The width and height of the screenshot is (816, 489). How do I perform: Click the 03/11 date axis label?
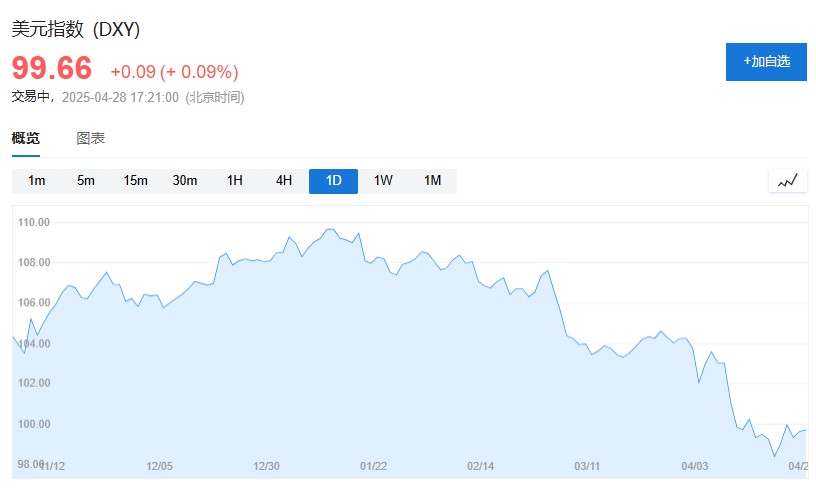tap(587, 466)
